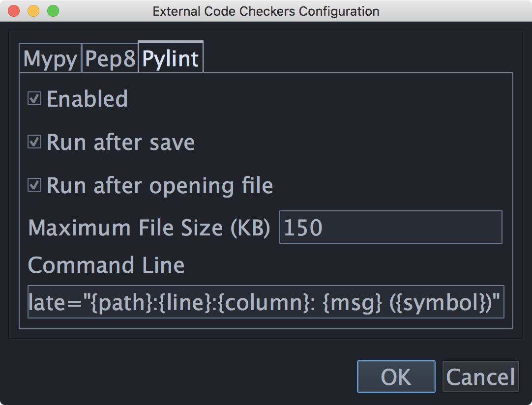Dismiss the dialog with the Cancel button
Screen dimensions: 532x405
[480, 376]
